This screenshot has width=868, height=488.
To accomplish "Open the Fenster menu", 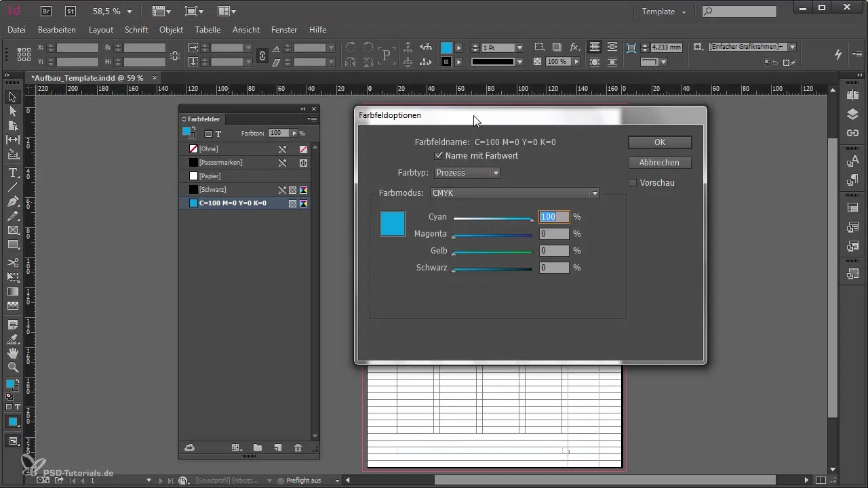I will click(x=284, y=30).
